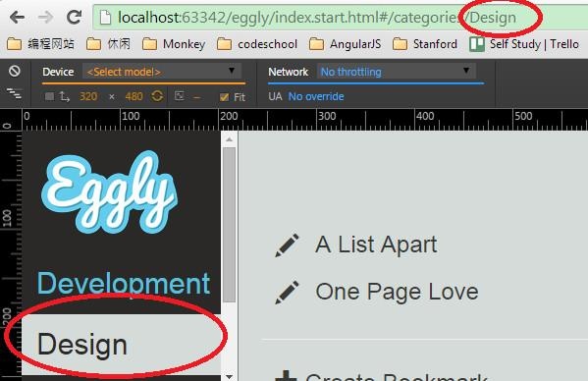Reload the page with the refresh icon

tap(75, 17)
